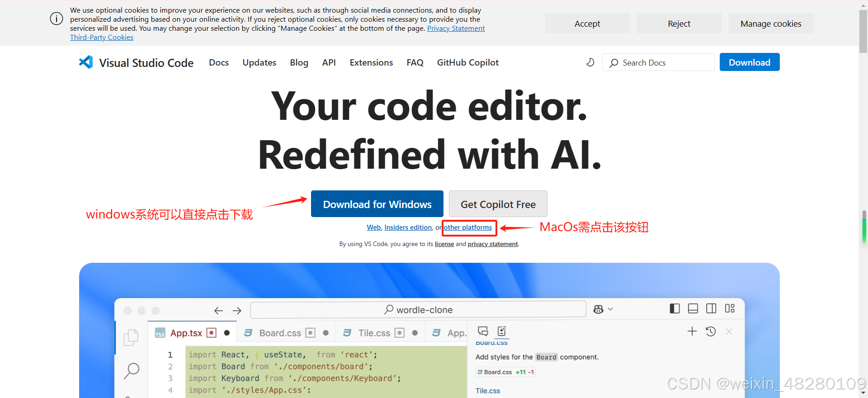Click the chat bubble icon in Copilot panel
868x398 pixels.
coord(483,331)
